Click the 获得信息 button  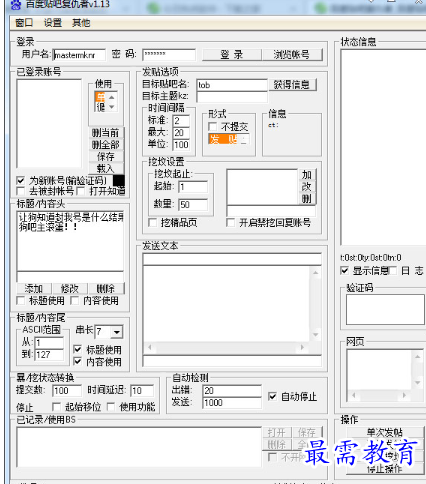click(x=292, y=85)
